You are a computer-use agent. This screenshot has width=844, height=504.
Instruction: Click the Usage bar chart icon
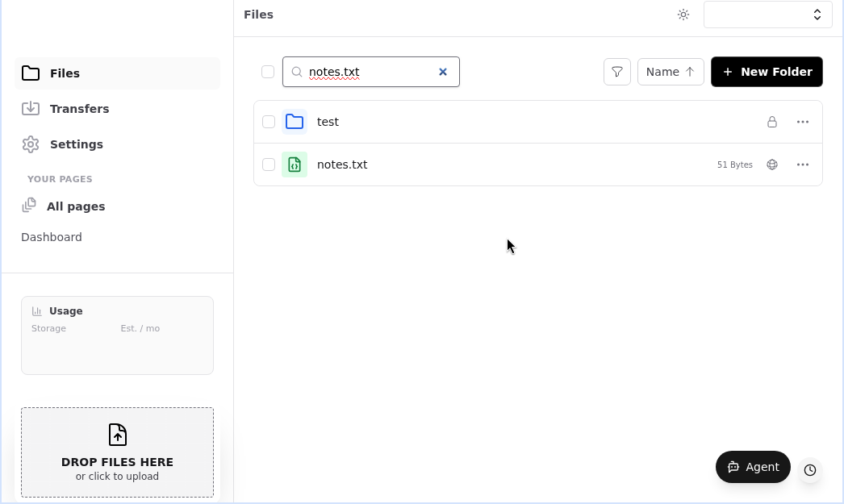tap(36, 311)
